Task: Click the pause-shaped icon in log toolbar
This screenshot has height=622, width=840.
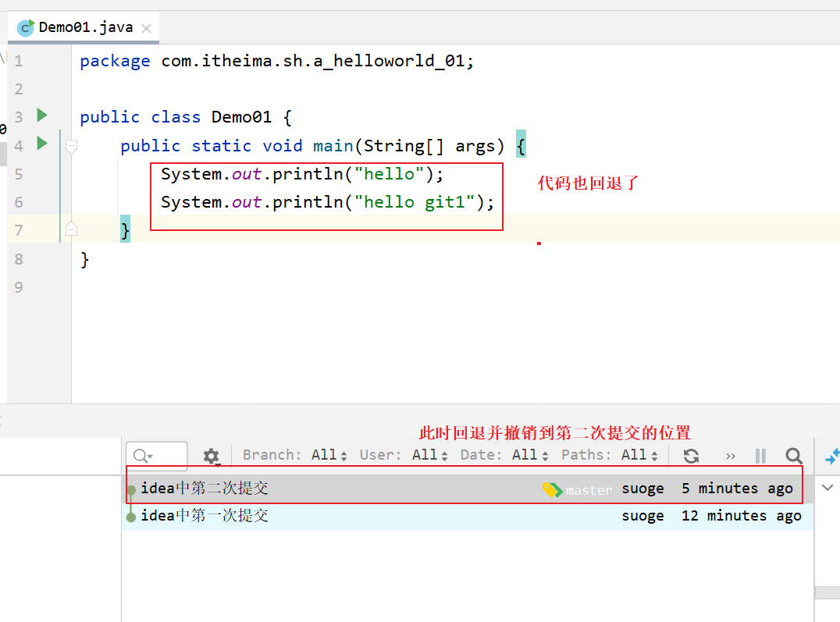Action: click(x=760, y=456)
